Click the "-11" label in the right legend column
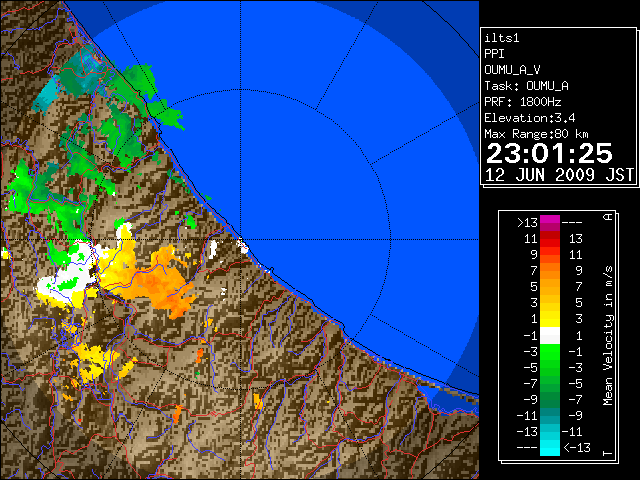 (572, 431)
